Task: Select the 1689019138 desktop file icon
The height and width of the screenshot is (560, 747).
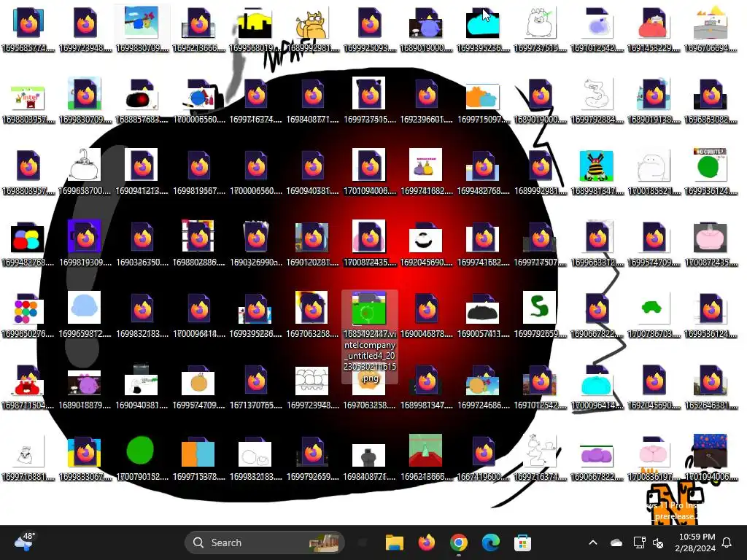Action: point(653,101)
